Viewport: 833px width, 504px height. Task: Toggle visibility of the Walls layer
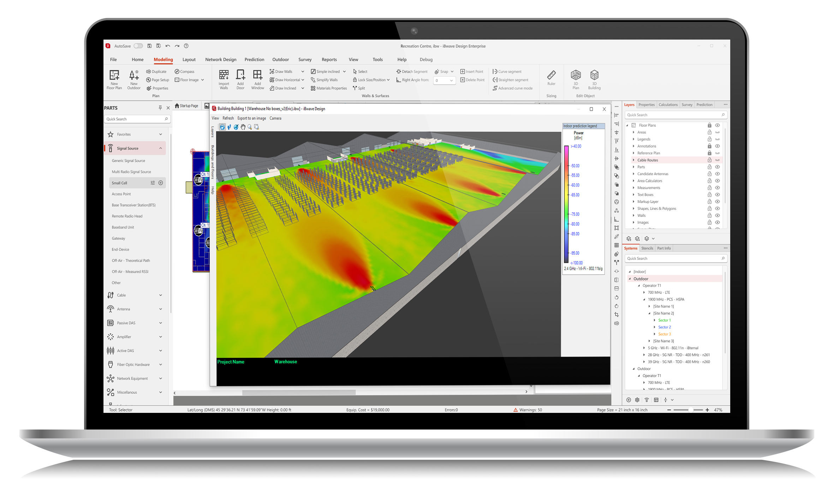tap(717, 215)
